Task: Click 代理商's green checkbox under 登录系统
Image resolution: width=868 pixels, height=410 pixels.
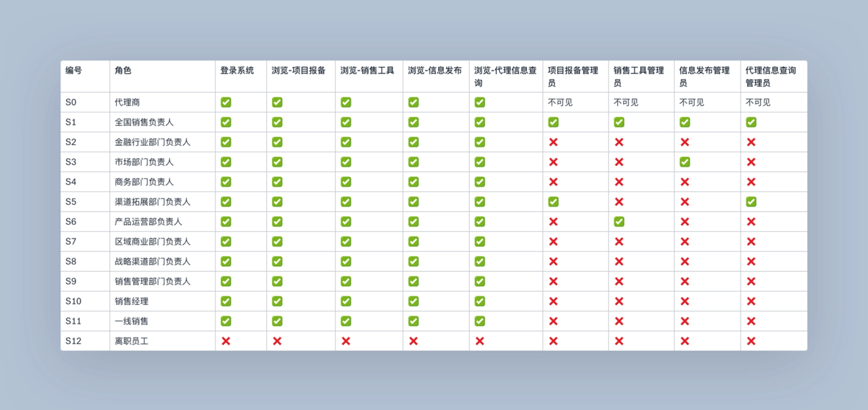Action: click(x=226, y=102)
